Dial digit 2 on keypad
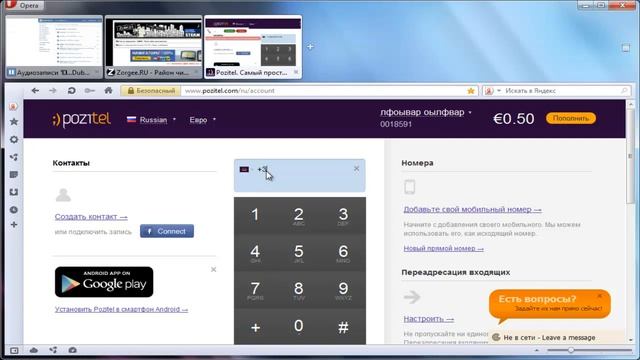Image resolution: width=640 pixels, height=360 pixels. coord(299,216)
